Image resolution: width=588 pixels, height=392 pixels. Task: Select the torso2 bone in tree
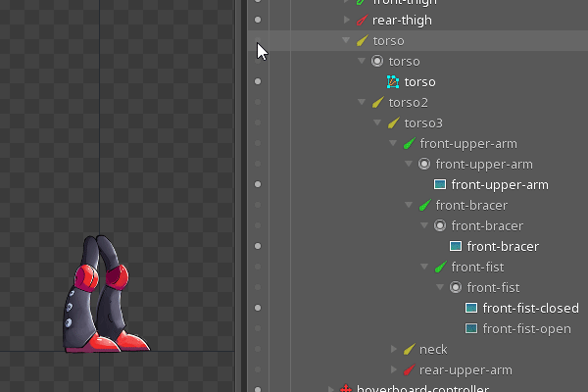point(408,103)
